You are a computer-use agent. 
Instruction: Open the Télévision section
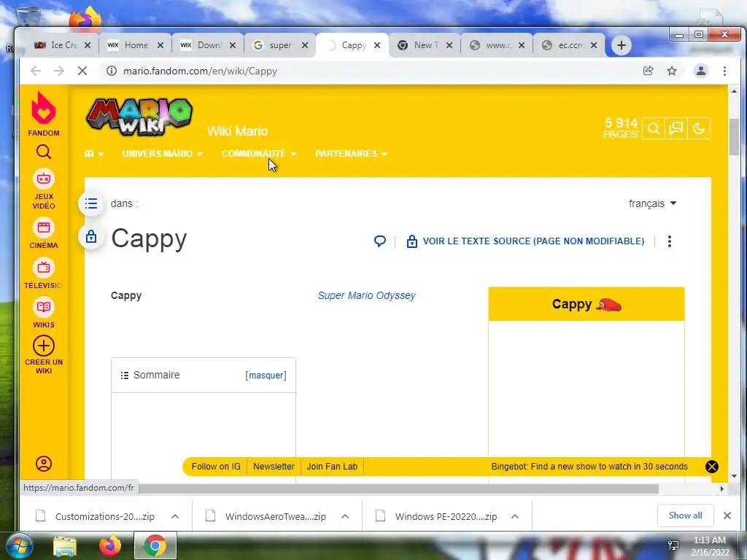tap(43, 273)
